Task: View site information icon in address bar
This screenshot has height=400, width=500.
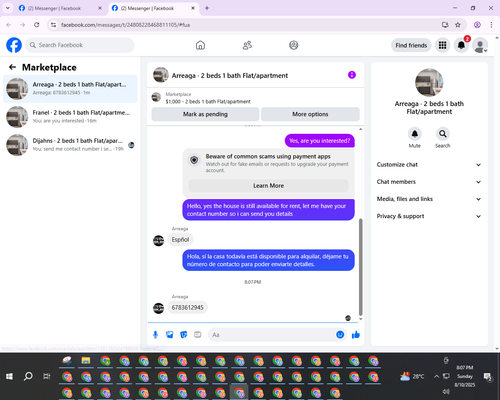Action: [54, 25]
